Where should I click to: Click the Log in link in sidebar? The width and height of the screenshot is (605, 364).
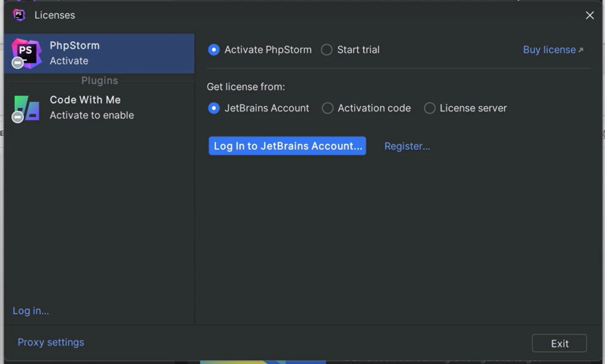(31, 311)
